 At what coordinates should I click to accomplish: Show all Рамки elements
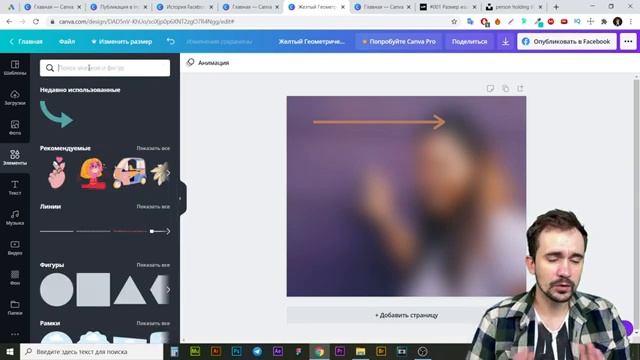[x=153, y=323]
